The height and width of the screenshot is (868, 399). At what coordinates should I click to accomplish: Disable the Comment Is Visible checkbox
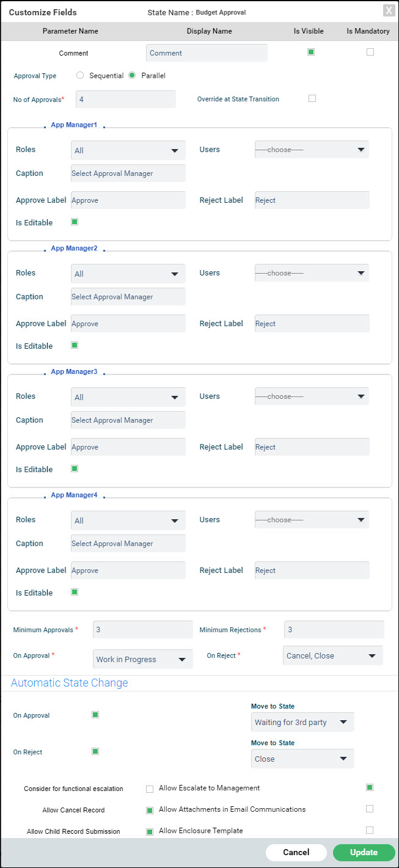pos(310,51)
